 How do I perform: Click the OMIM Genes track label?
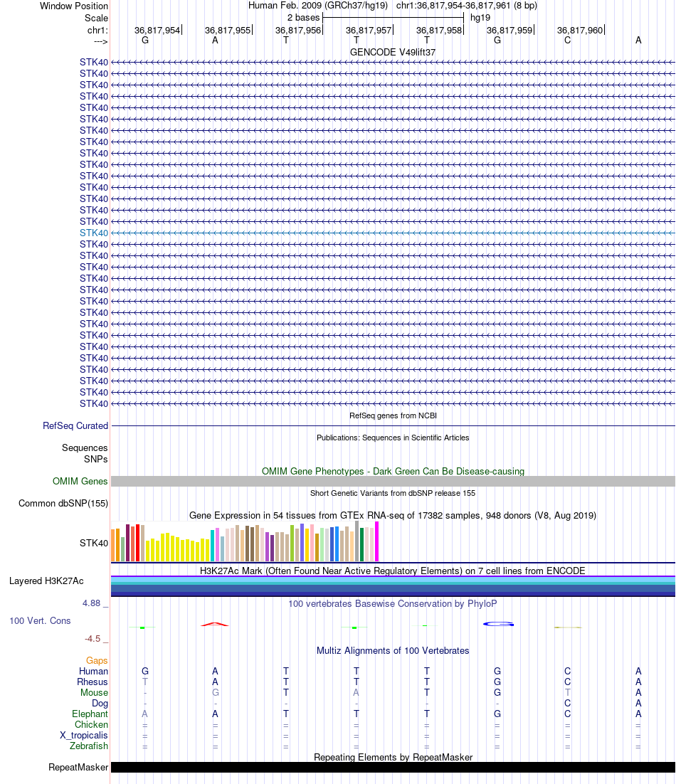[x=80, y=482]
